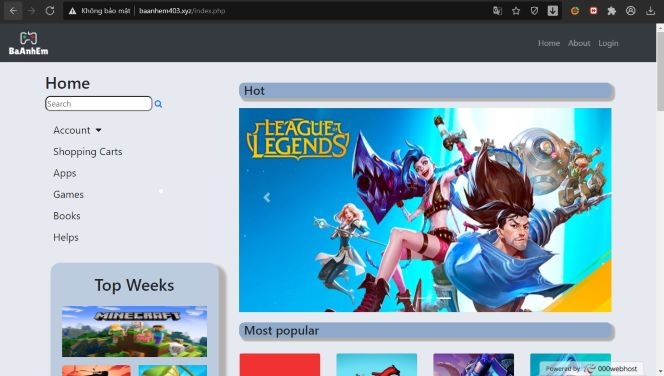Click the BaAnhEm gamepad logo
This screenshot has width=664, height=376.
click(x=28, y=43)
